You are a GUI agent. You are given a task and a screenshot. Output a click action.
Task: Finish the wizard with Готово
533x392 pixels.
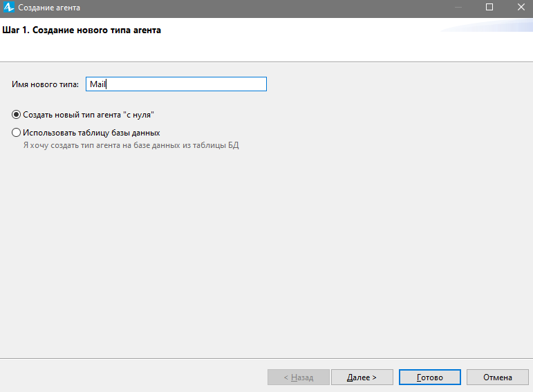430,377
